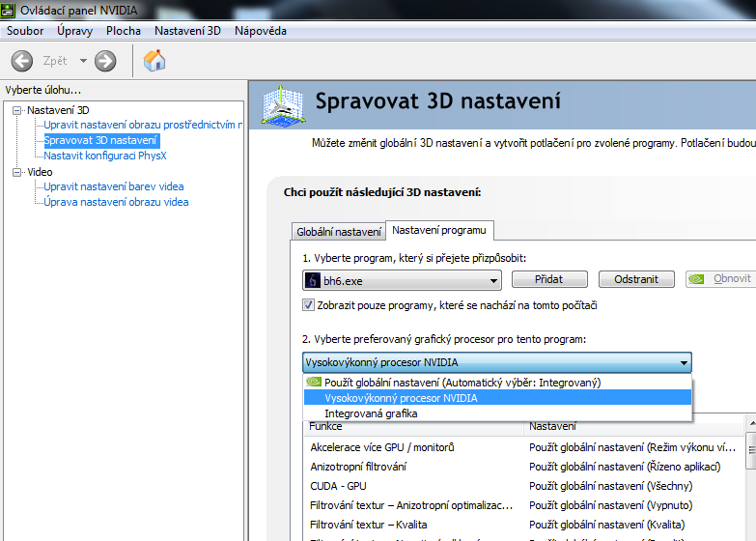Open Nastavit konfiguraci PhysX
756x541 pixels.
tap(105, 156)
